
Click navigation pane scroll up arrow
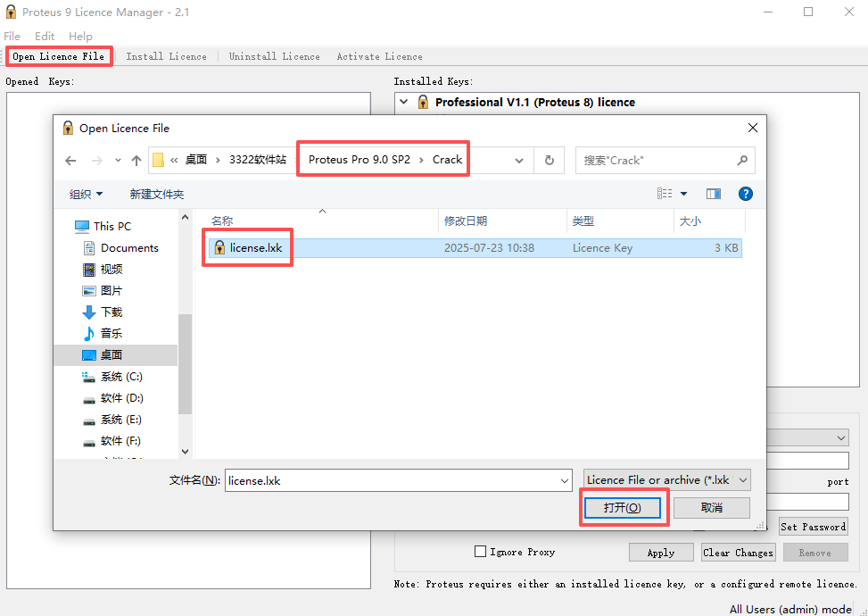[185, 217]
